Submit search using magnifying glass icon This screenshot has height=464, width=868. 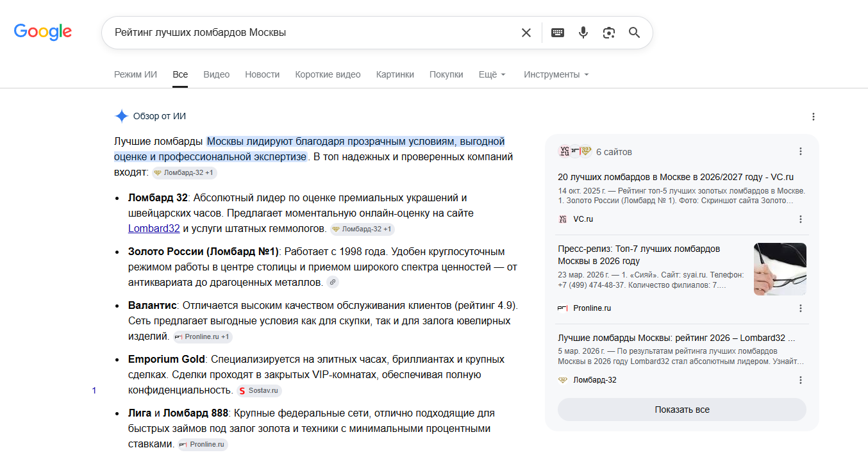point(635,33)
